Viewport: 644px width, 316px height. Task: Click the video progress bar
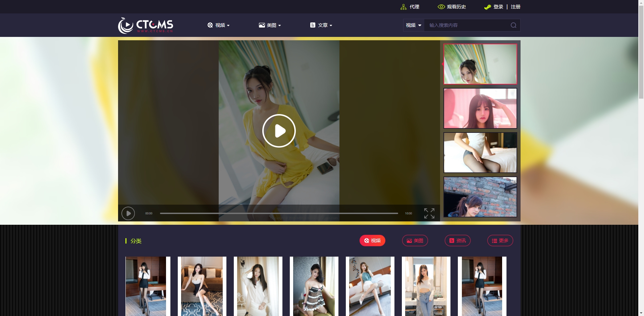click(x=279, y=213)
